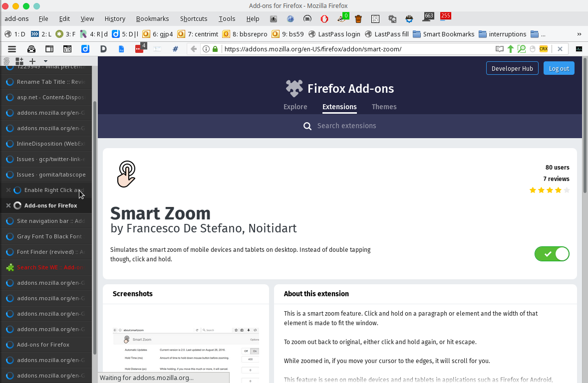Switch to 'Search Site WE' tab

(x=46, y=267)
